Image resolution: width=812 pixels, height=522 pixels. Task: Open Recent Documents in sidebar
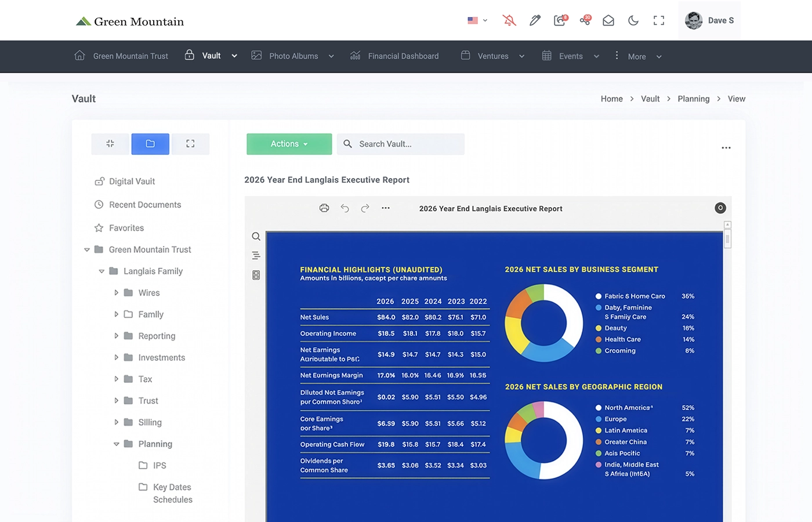(x=137, y=205)
